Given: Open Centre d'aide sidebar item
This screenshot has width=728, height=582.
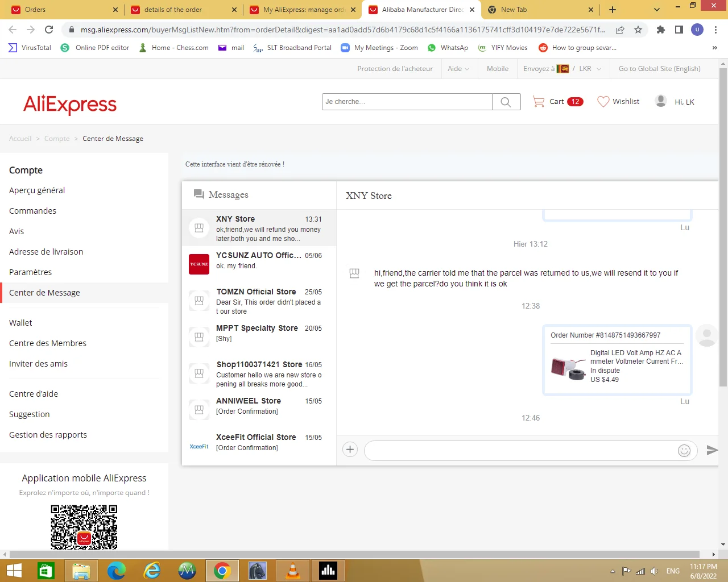Looking at the screenshot, I should (34, 394).
